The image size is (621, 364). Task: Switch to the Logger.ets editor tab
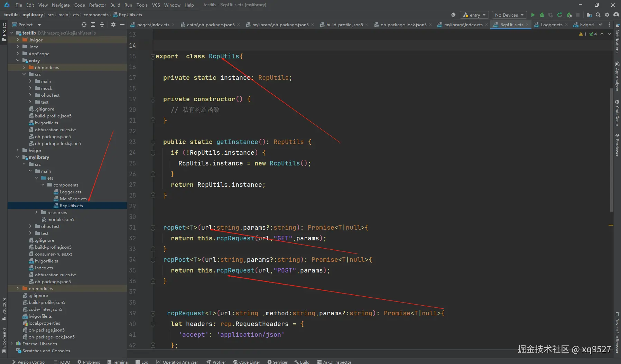click(x=551, y=25)
